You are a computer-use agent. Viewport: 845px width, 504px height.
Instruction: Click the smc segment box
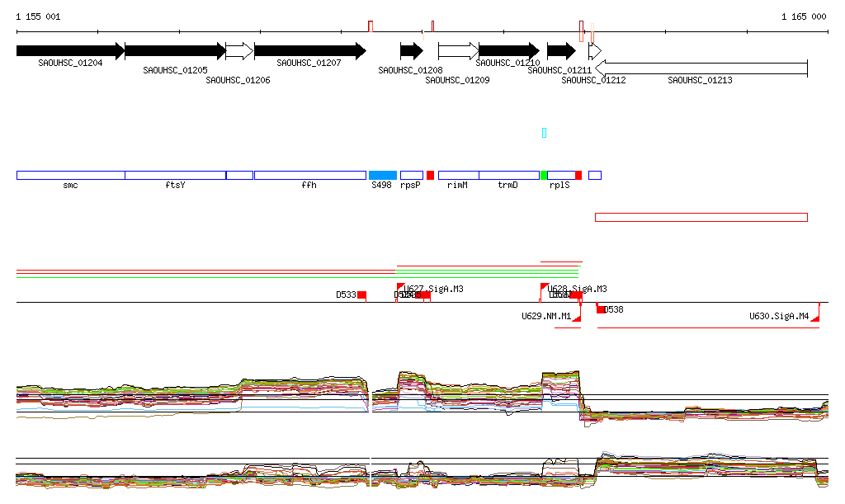[x=71, y=175]
